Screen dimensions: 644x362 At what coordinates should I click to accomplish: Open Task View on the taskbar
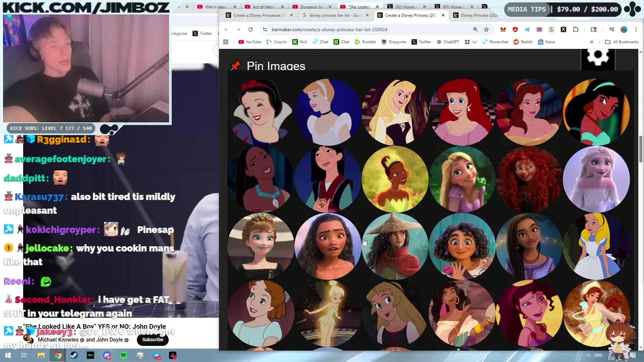point(24,355)
